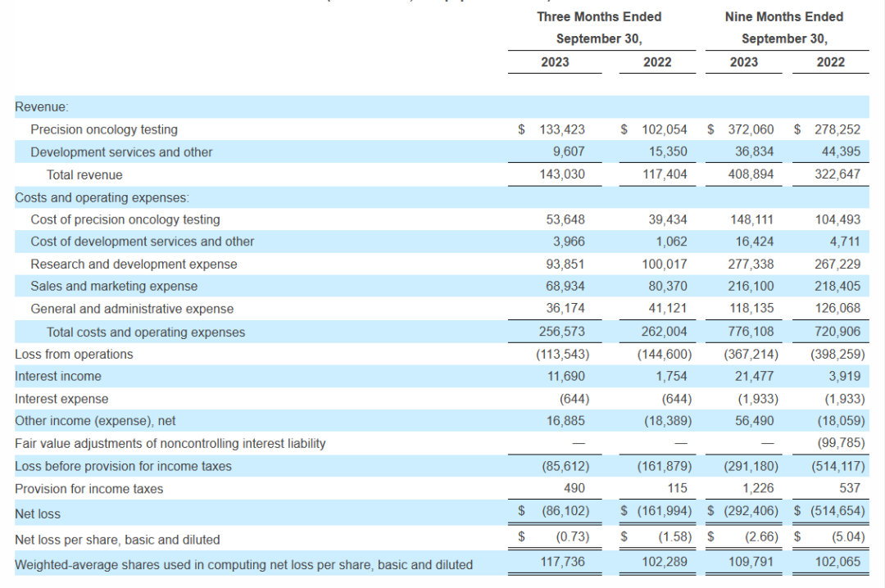Click the 256,573 total costs value
Image resolution: width=885 pixels, height=588 pixels.
(x=562, y=332)
